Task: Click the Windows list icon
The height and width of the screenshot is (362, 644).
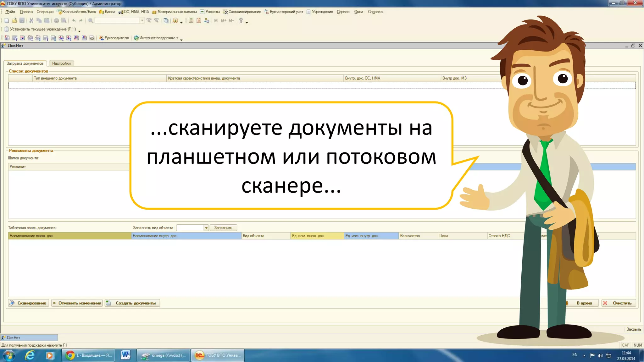Action: (166, 20)
